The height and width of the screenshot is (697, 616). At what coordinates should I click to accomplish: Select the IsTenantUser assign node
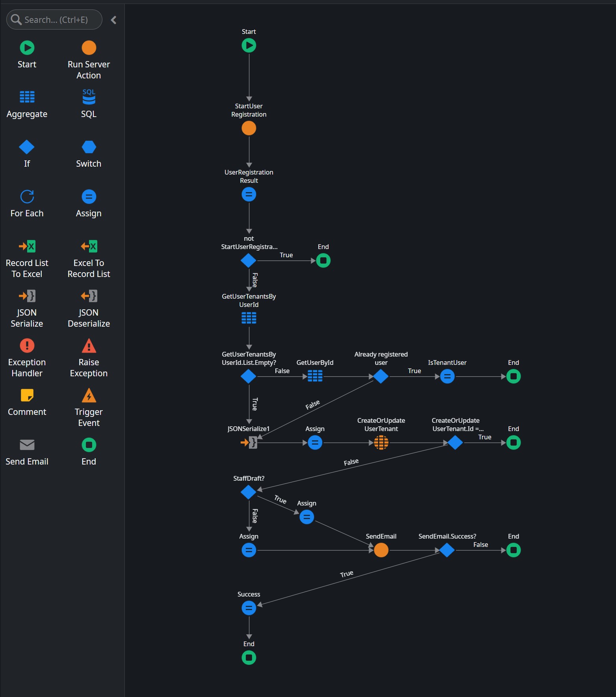point(447,377)
